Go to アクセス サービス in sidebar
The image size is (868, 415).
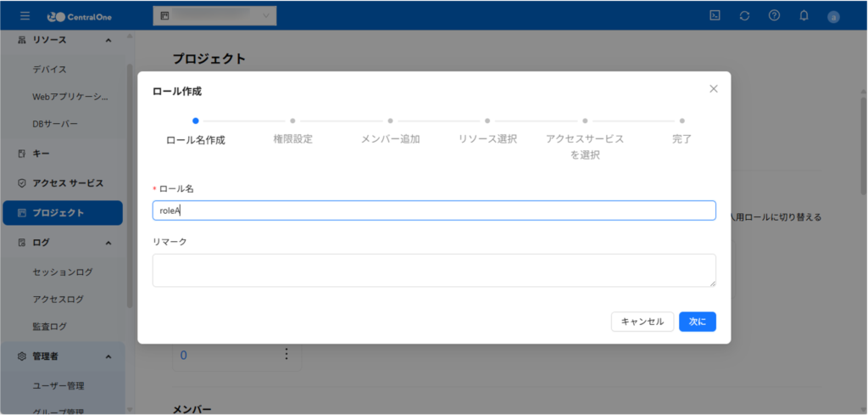tap(67, 183)
